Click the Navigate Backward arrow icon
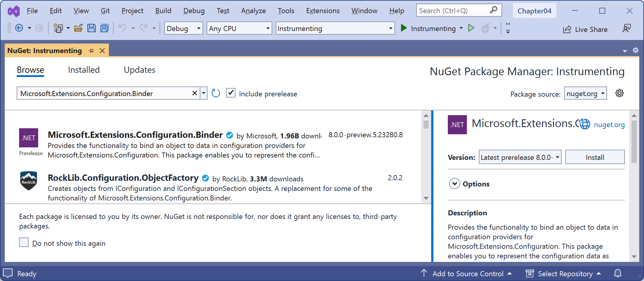 (x=19, y=28)
